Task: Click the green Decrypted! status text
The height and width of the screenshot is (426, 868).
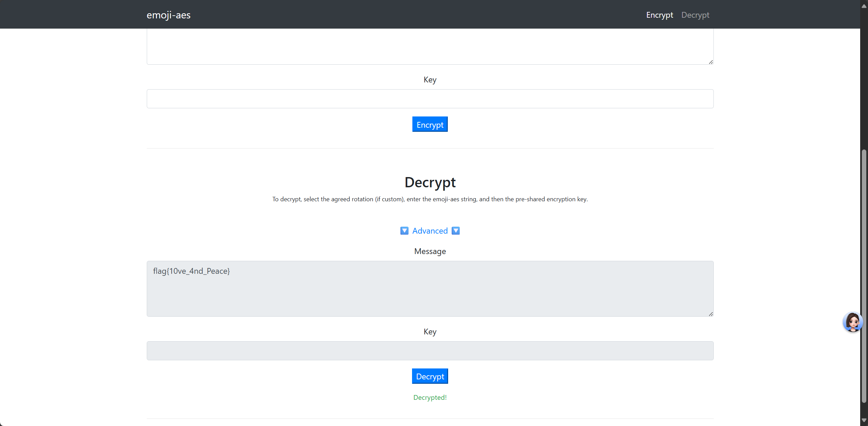Action: click(x=430, y=397)
